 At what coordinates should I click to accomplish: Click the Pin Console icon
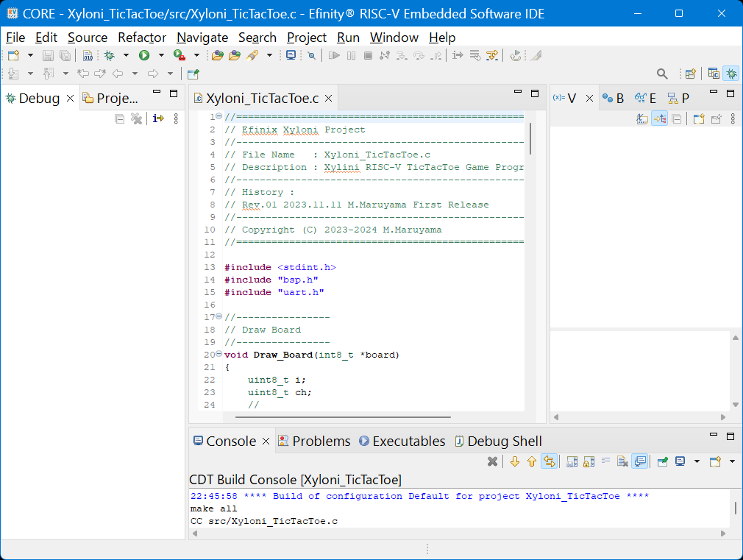click(x=663, y=461)
